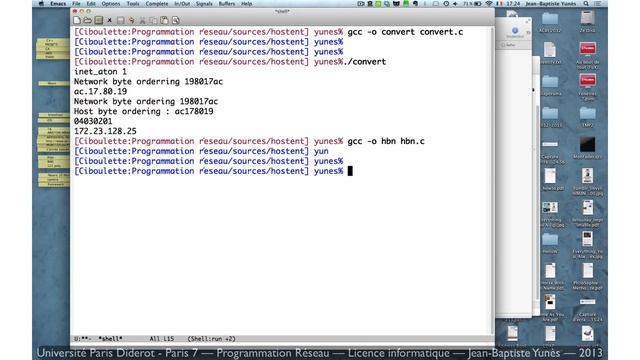This screenshot has width=640, height=360.
Task: Click the Time Machine clock icon
Action: [446, 4]
